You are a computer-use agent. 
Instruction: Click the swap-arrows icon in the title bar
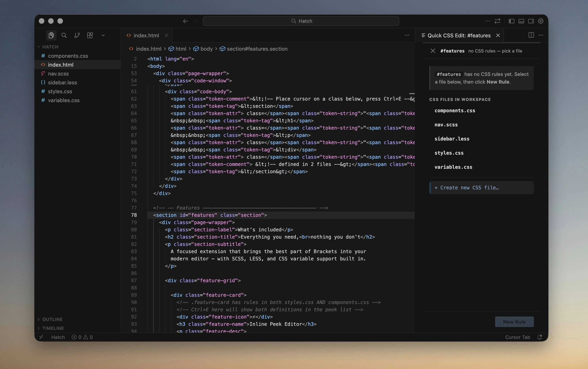(498, 21)
